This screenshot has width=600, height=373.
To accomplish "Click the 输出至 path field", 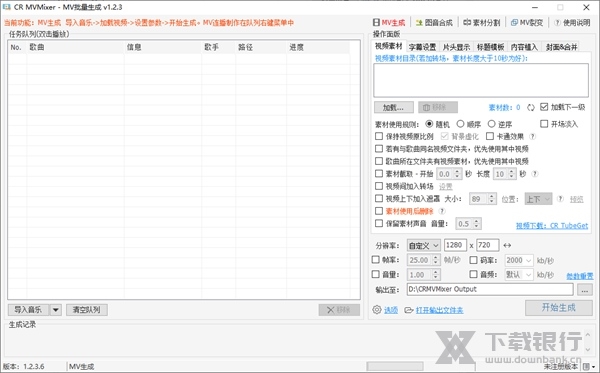I will (490, 290).
